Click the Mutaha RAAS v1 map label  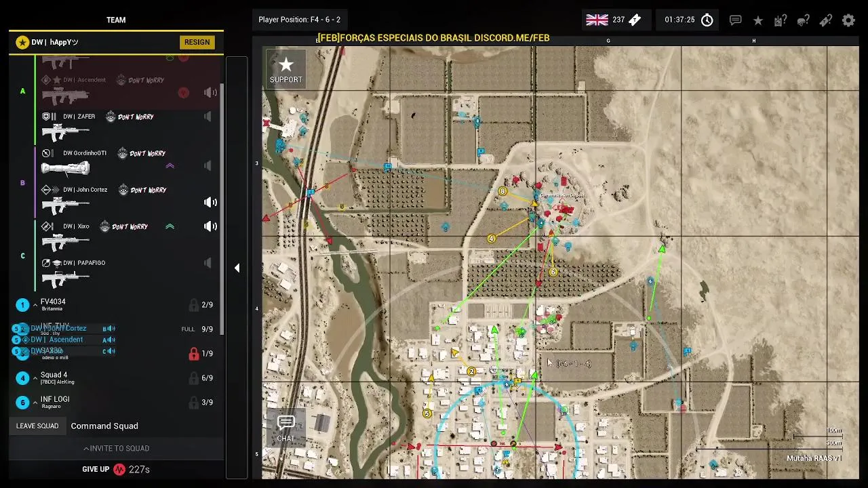click(x=813, y=459)
